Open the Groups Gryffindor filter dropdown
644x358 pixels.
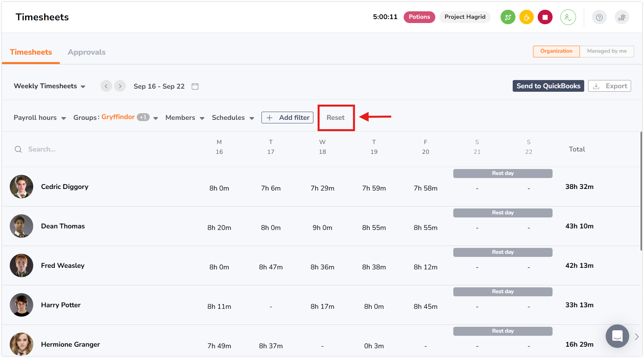116,118
